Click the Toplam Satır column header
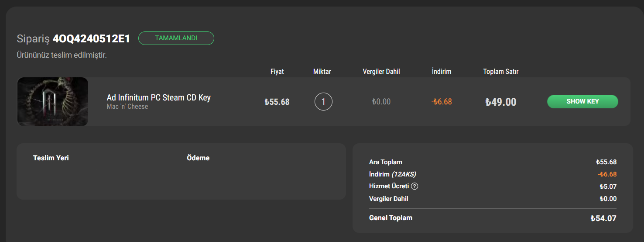Viewport: 644px width, 242px height. tap(500, 71)
